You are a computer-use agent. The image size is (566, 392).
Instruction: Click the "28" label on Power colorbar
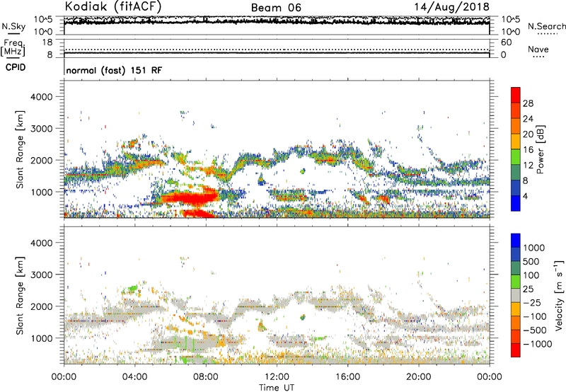tap(528, 103)
